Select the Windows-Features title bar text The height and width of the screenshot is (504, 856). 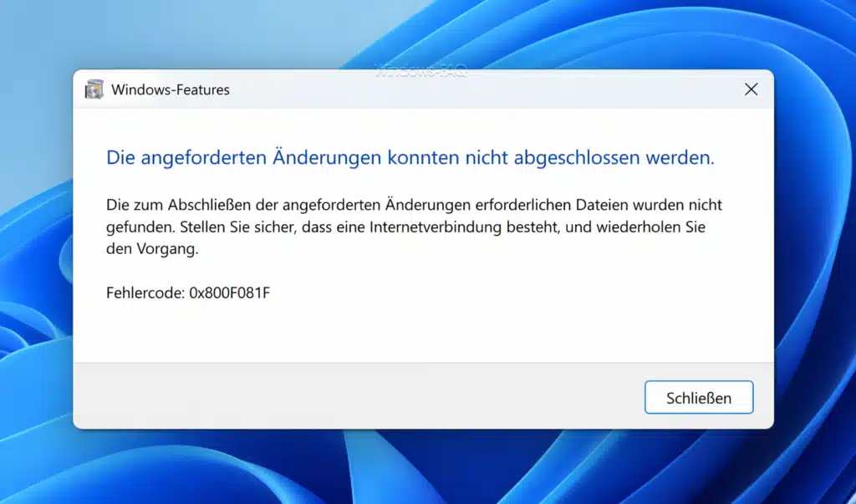[171, 89]
